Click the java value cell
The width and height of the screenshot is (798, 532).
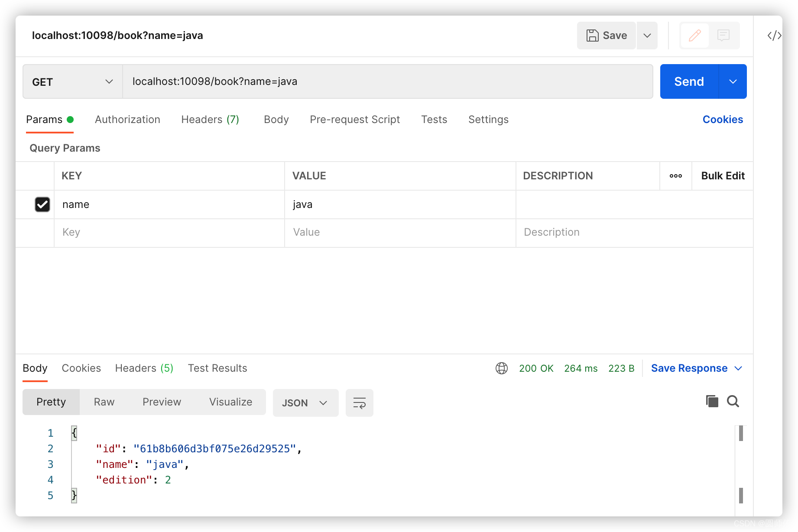point(400,204)
